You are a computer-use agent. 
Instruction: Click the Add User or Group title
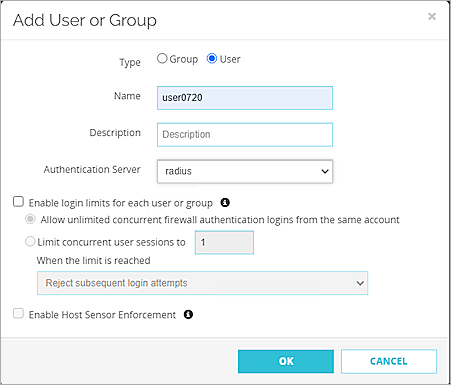coord(85,20)
